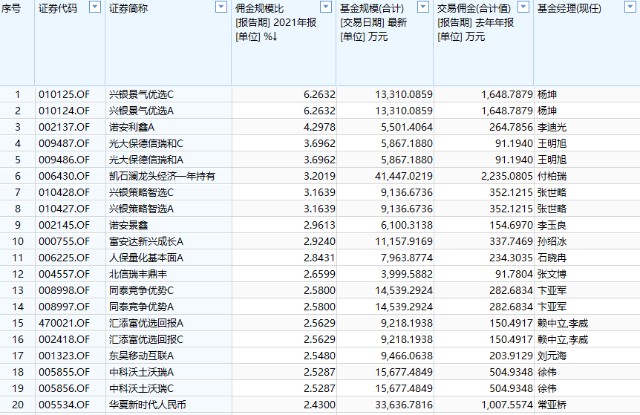
Task: Select fund name 兴银策略智选C
Action: [141, 192]
